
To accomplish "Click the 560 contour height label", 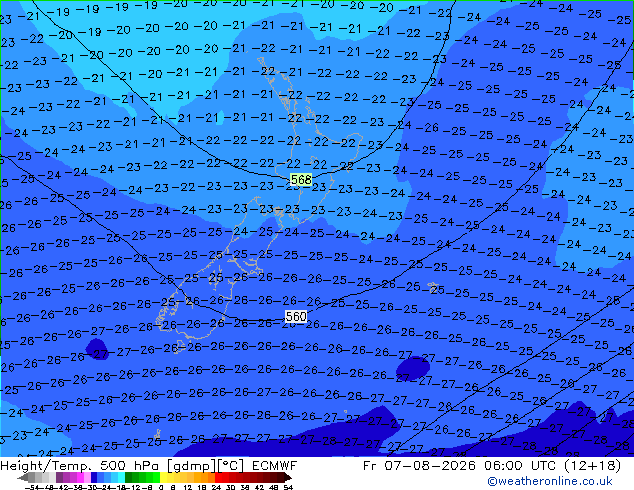I will (296, 316).
